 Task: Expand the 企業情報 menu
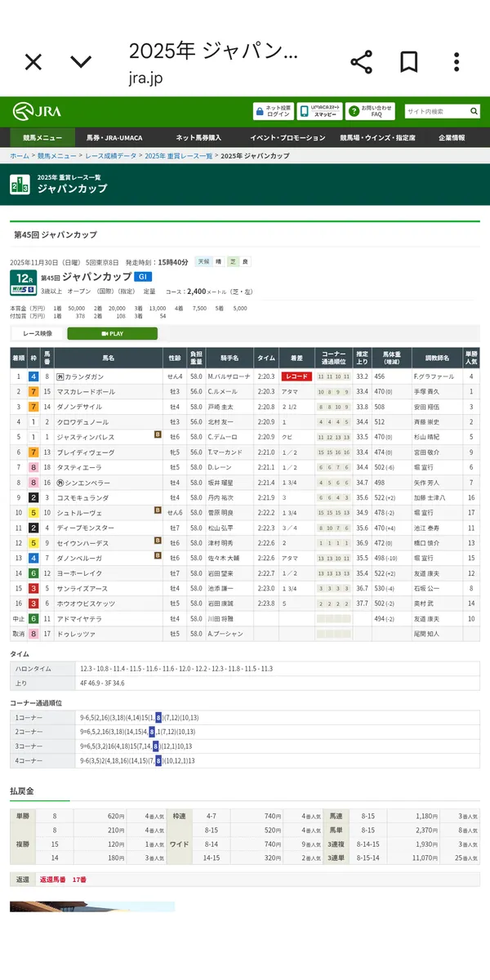[452, 138]
